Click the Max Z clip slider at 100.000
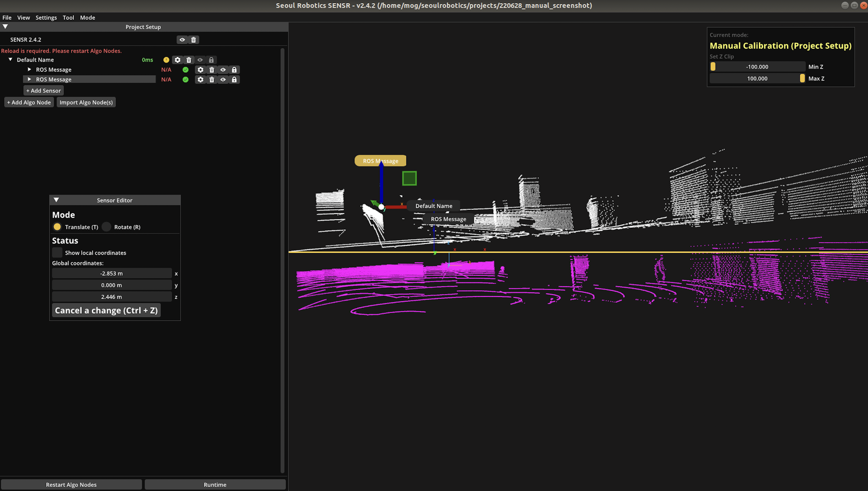Viewport: 868px width, 491px height. 757,78
